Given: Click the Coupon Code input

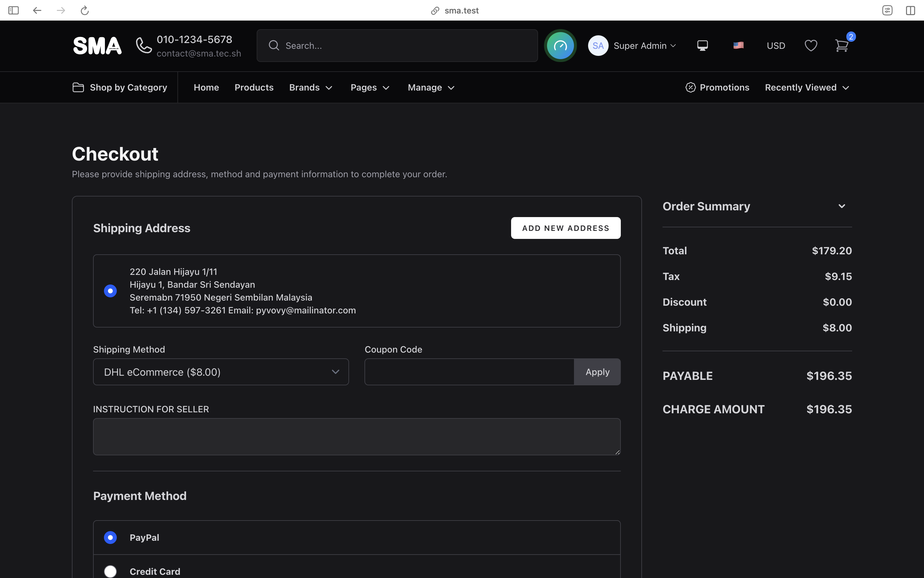Looking at the screenshot, I should 469,372.
